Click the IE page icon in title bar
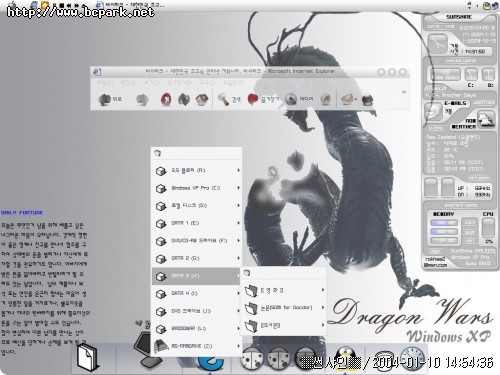Viewport: 500px width, 375px height. click(97, 71)
